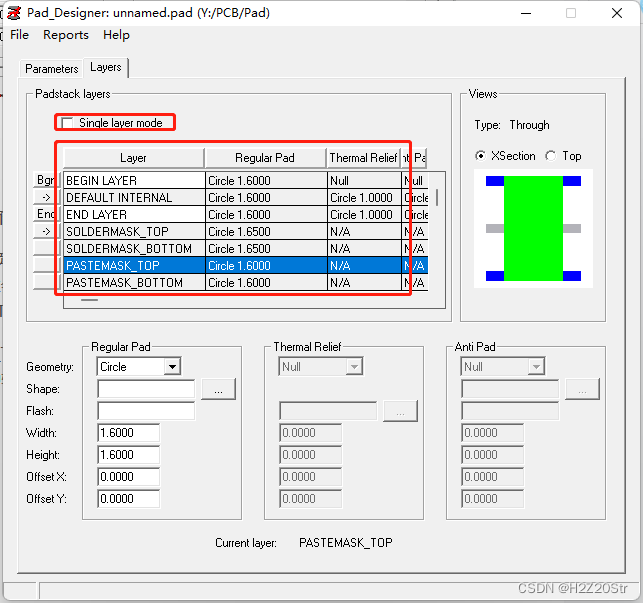Click Regular Pad cell of SOLDERMASK_TOP
This screenshot has height=603, width=643.
pos(266,231)
